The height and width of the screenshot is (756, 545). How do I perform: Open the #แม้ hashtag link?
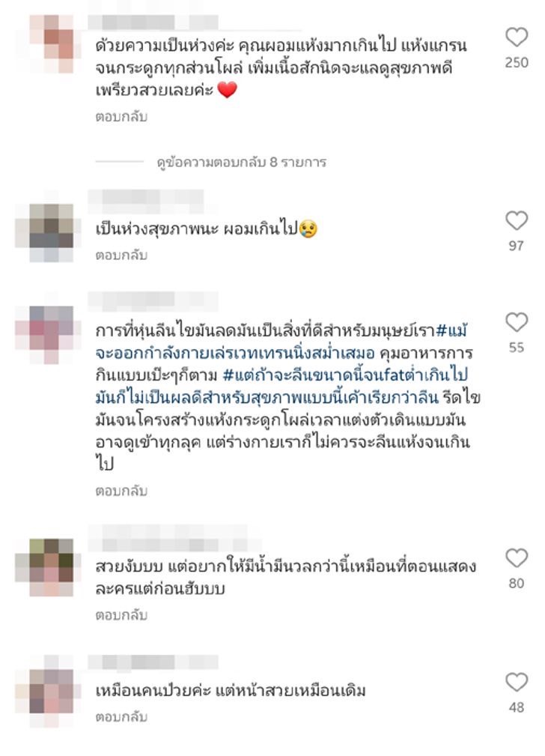point(451,331)
